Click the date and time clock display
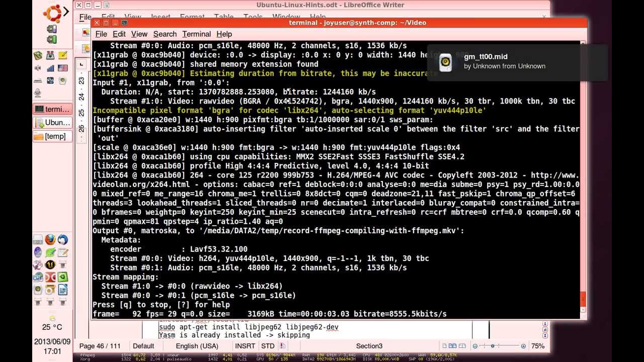 point(52,347)
